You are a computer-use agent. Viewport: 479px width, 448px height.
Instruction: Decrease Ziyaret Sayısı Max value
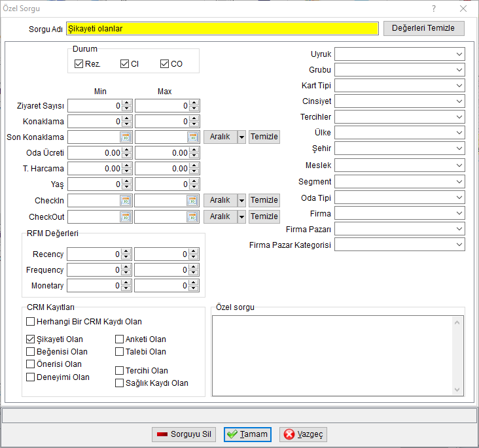pyautogui.click(x=194, y=109)
